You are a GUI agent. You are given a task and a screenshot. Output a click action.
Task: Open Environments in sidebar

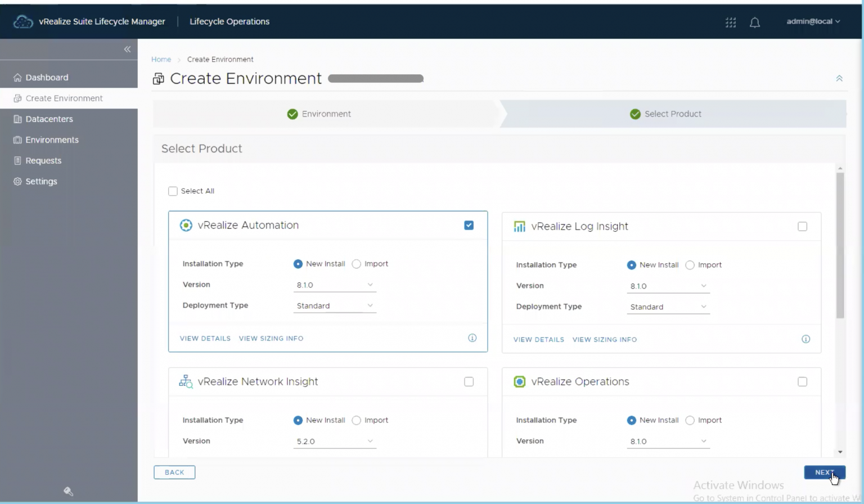tap(69, 140)
